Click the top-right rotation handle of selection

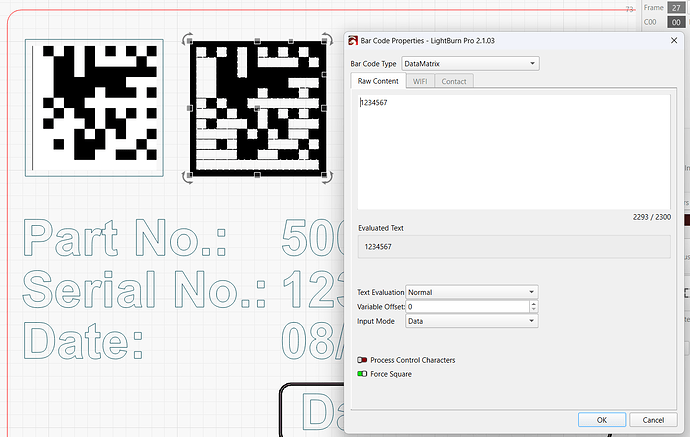point(327,38)
